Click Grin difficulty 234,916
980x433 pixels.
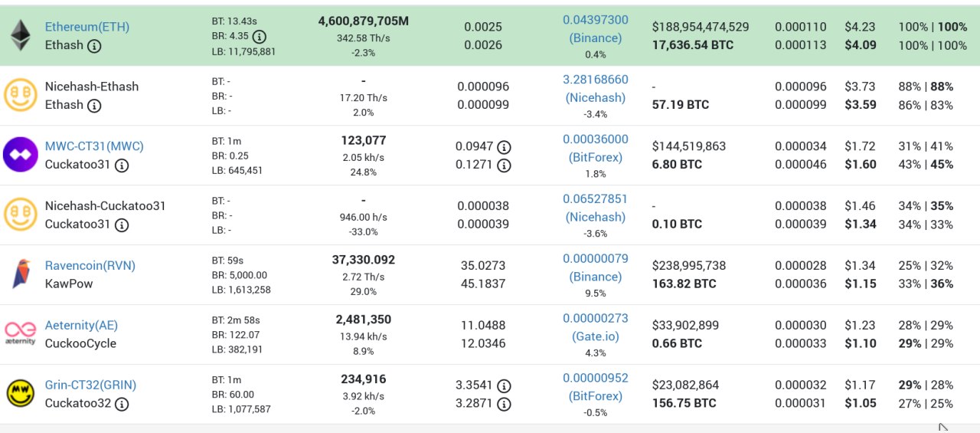[x=364, y=380]
